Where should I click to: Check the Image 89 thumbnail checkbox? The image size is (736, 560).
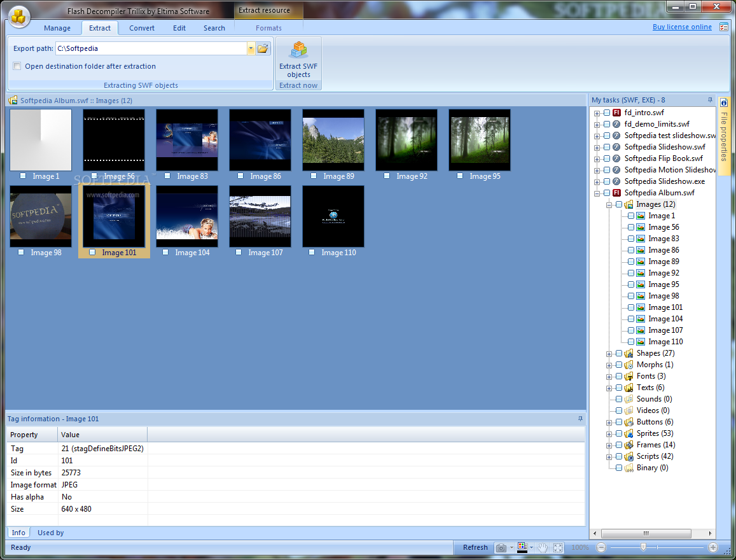click(314, 176)
